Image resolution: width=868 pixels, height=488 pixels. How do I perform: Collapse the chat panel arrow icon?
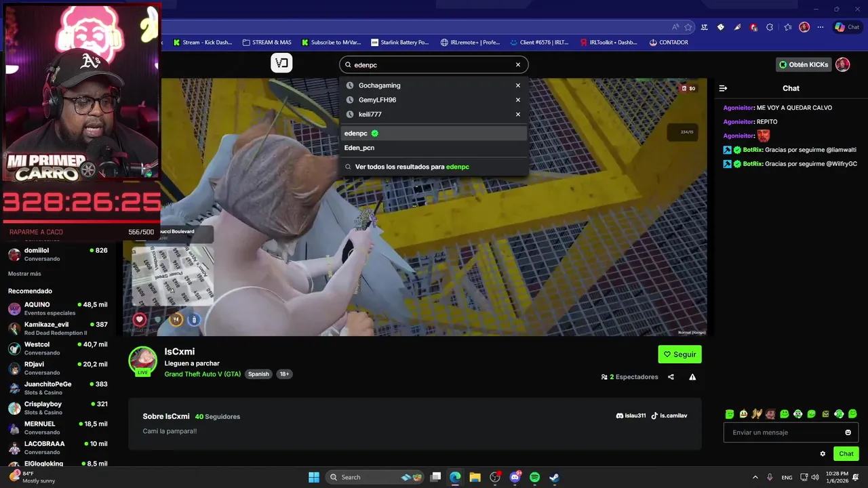723,88
